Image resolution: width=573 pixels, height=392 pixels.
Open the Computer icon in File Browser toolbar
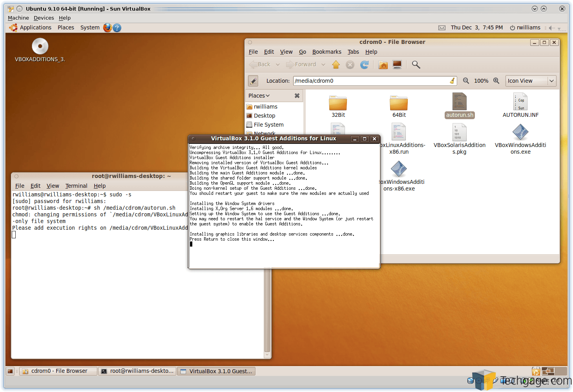point(397,65)
